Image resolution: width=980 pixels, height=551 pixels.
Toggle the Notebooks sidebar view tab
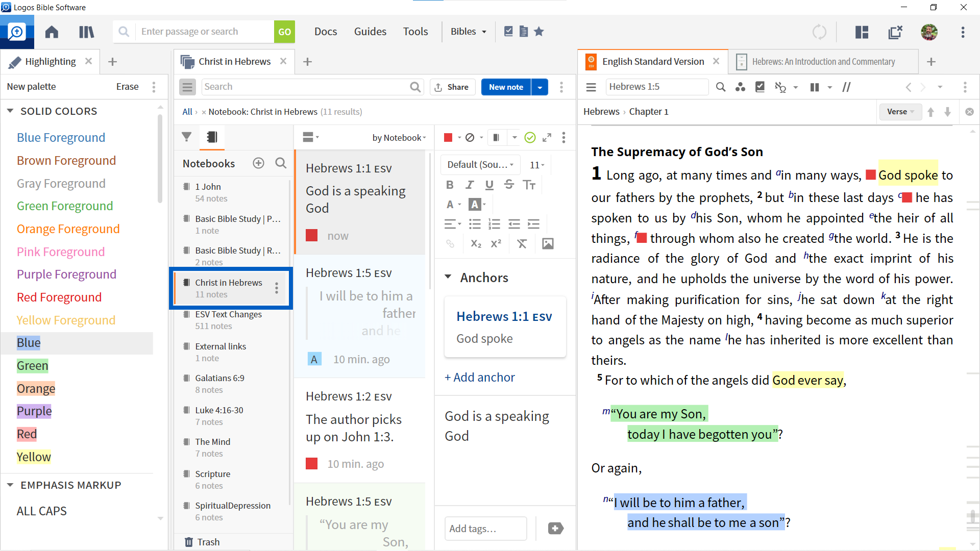pos(212,137)
